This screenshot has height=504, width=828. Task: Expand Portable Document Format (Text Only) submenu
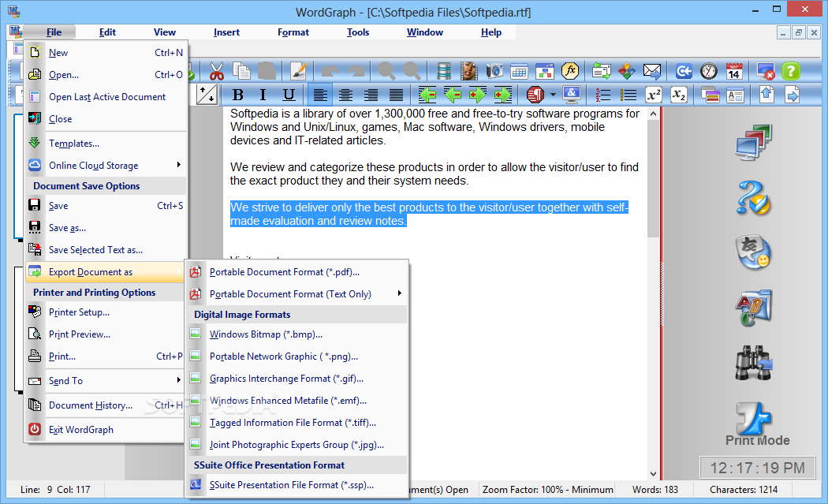point(297,293)
